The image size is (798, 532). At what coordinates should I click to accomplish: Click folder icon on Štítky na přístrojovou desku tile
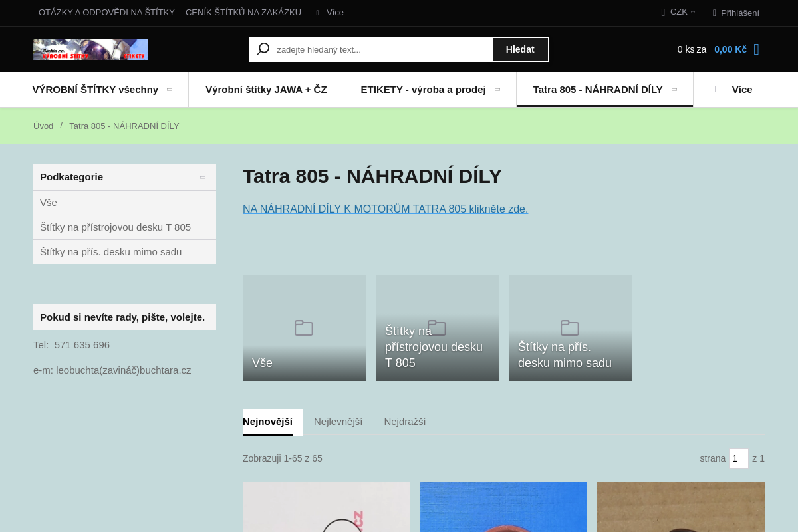pos(437,328)
